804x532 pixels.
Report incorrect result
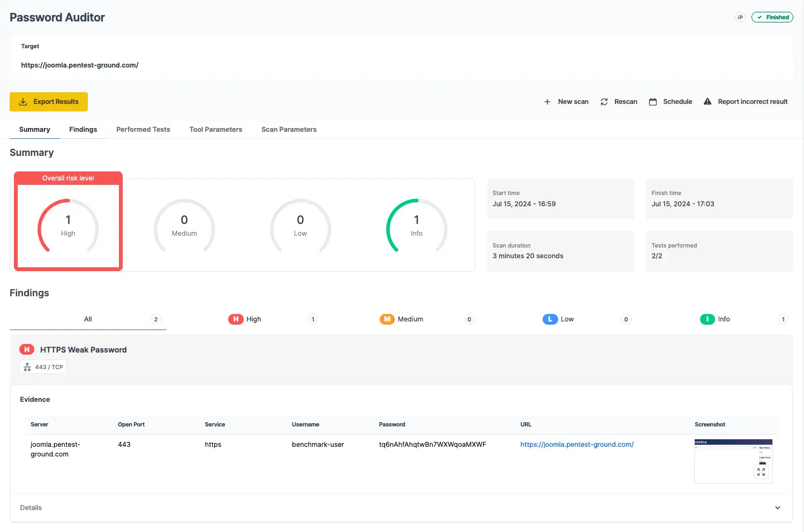coord(746,102)
